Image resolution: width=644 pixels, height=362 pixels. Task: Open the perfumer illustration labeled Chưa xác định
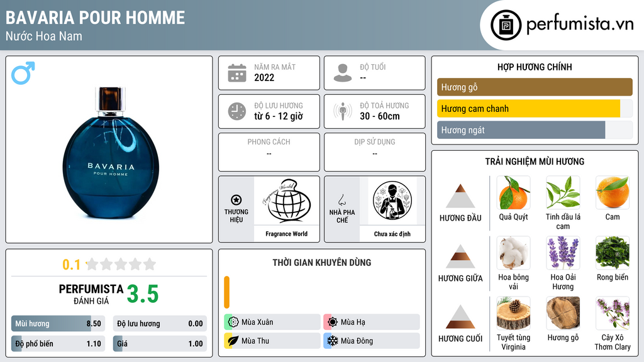[x=392, y=201]
